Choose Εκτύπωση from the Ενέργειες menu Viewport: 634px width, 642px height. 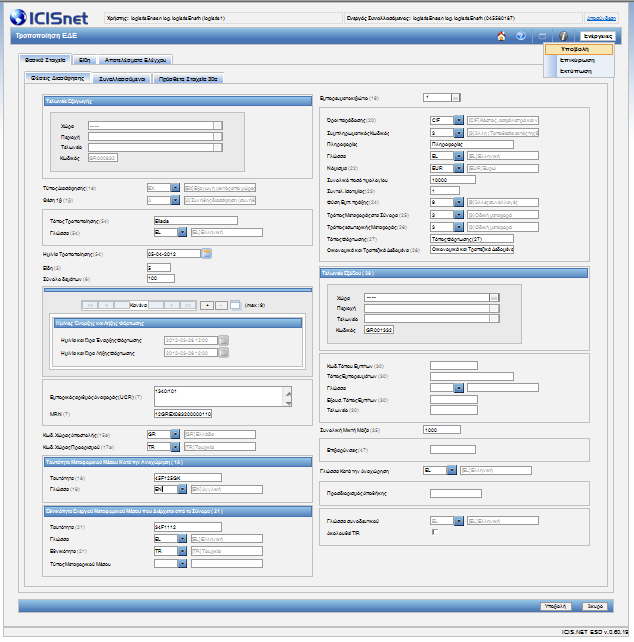(579, 71)
